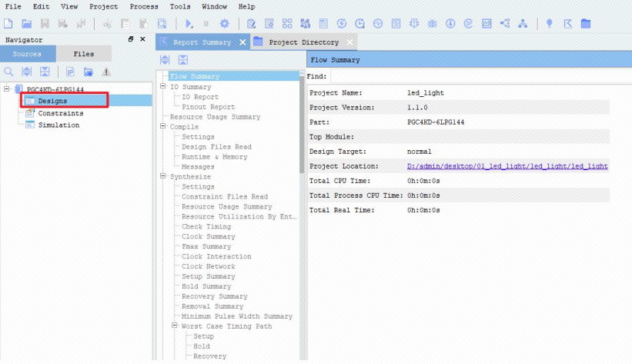
Task: Click the clock timing analyzer icon
Action: tap(359, 24)
